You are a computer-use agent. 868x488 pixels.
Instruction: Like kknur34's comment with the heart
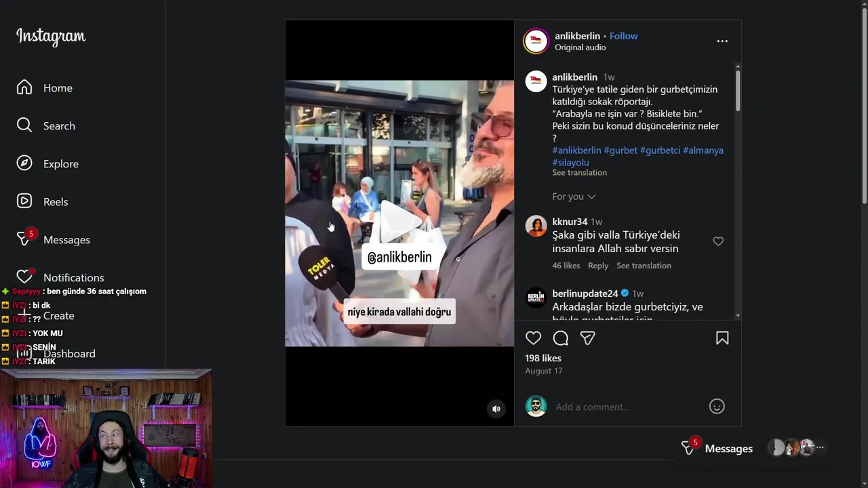coord(718,241)
